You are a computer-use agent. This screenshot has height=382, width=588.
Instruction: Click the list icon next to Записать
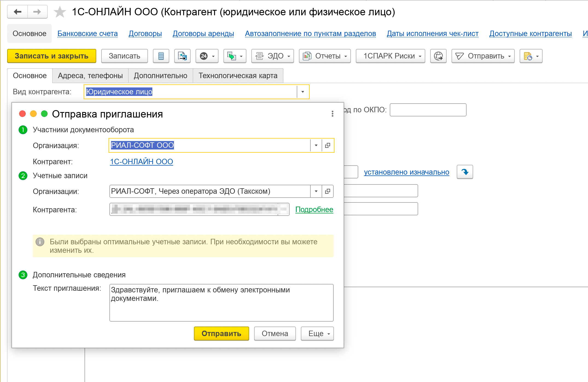point(161,56)
